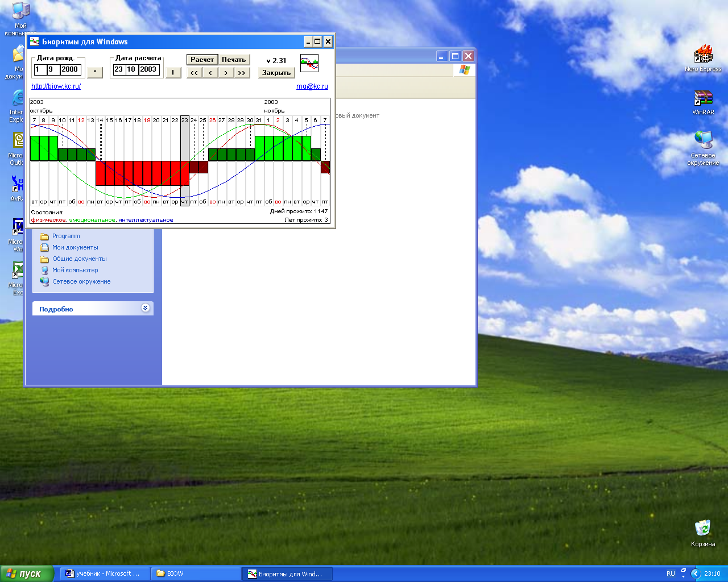Click the Печать button
This screenshot has width=728, height=582.
coord(234,60)
